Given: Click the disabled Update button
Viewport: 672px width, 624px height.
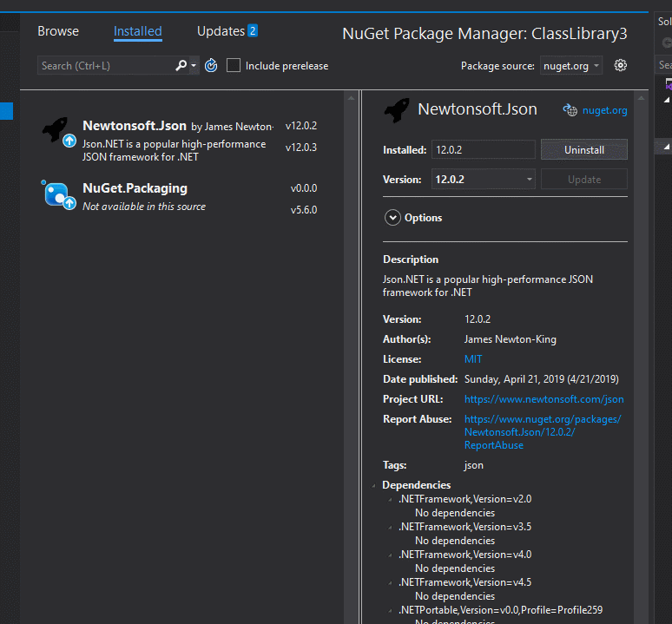Looking at the screenshot, I should (584, 179).
